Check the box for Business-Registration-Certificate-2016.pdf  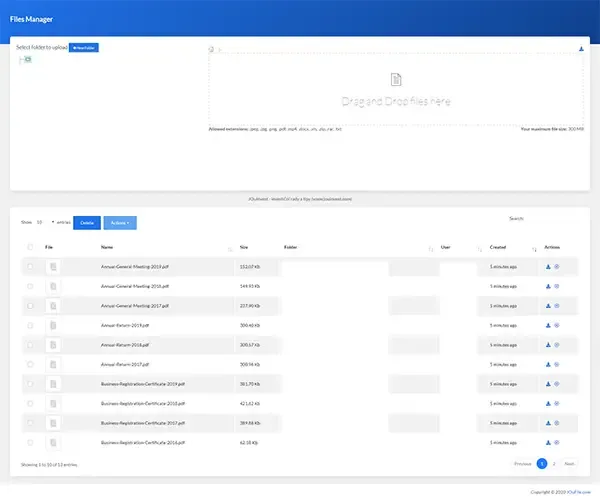30,442
